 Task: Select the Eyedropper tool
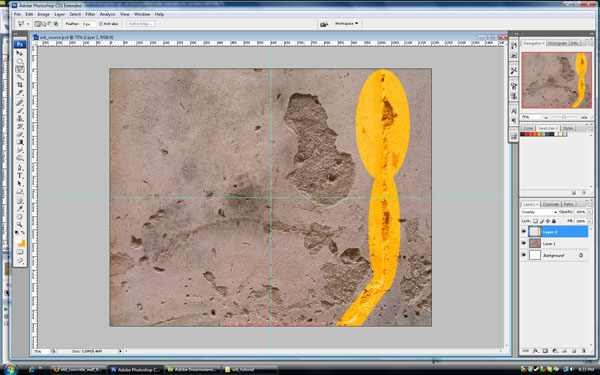(x=20, y=209)
